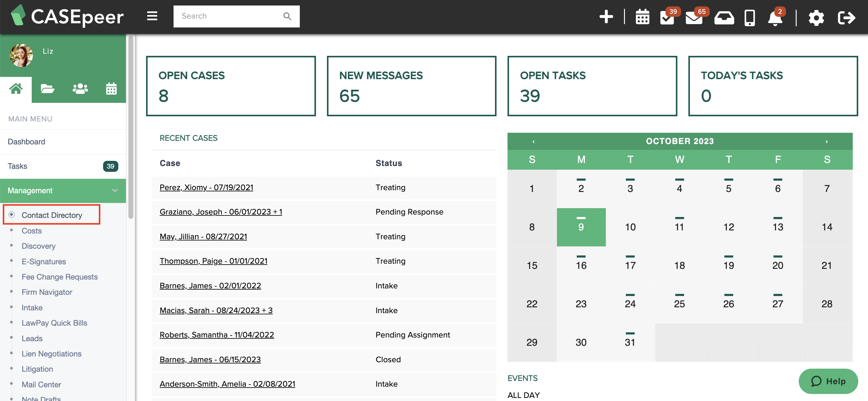Image resolution: width=868 pixels, height=401 pixels.
Task: Open Firm Navigator
Action: click(x=47, y=292)
